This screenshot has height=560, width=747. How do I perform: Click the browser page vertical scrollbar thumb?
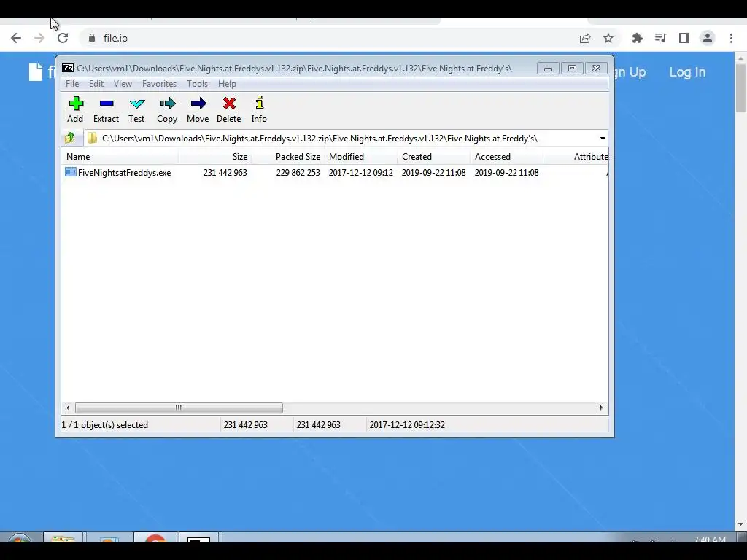tap(740, 88)
